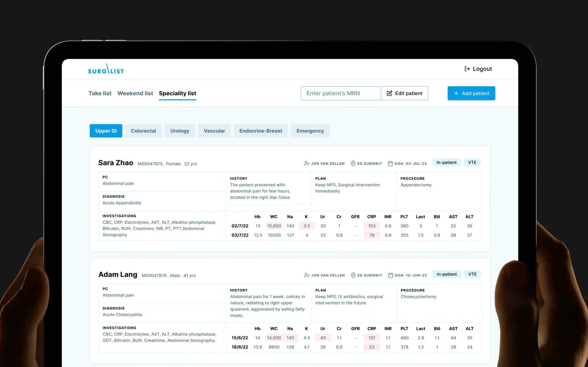Click the plus icon on Add patient
This screenshot has width=588, height=367.
pos(456,93)
